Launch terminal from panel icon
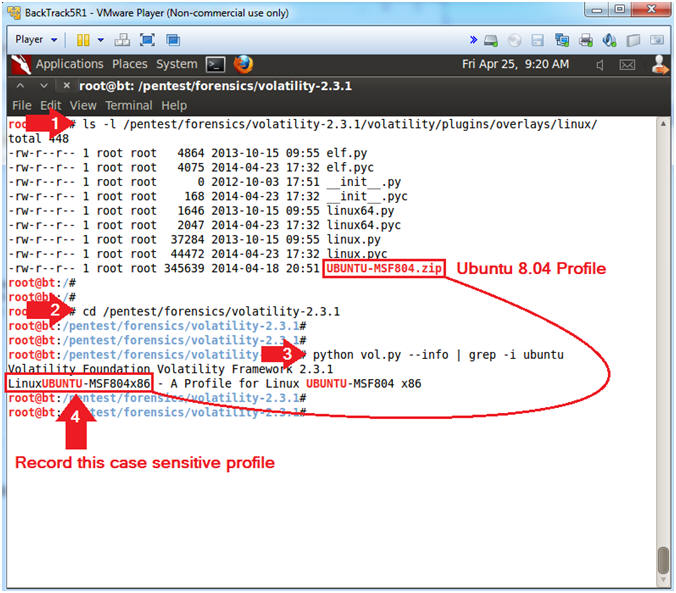 coord(216,65)
